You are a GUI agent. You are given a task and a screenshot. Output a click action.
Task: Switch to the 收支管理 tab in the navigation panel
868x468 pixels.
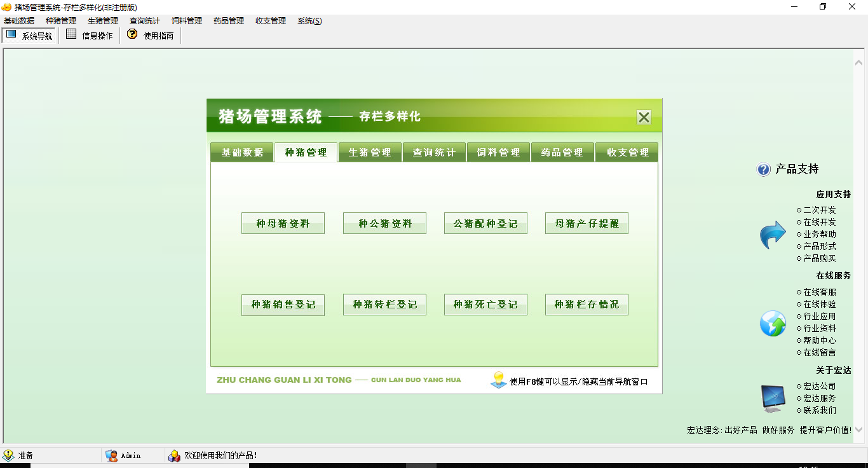pyautogui.click(x=627, y=153)
